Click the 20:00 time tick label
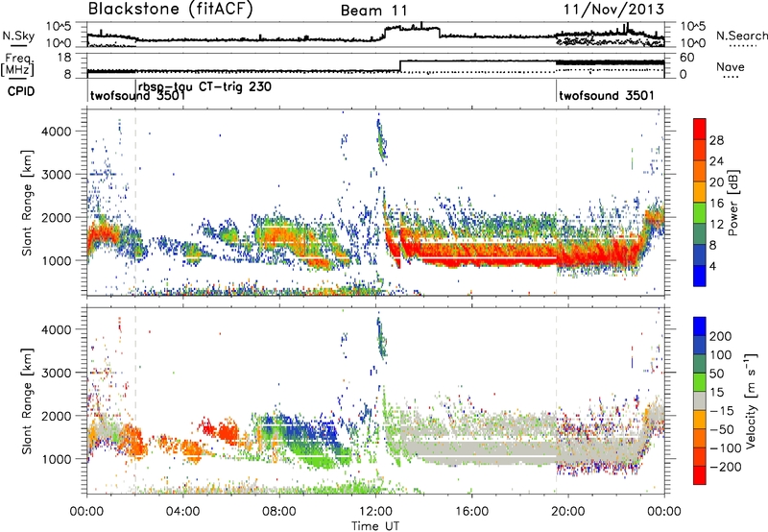Image resolution: width=768 pixels, height=532 pixels. (x=567, y=512)
